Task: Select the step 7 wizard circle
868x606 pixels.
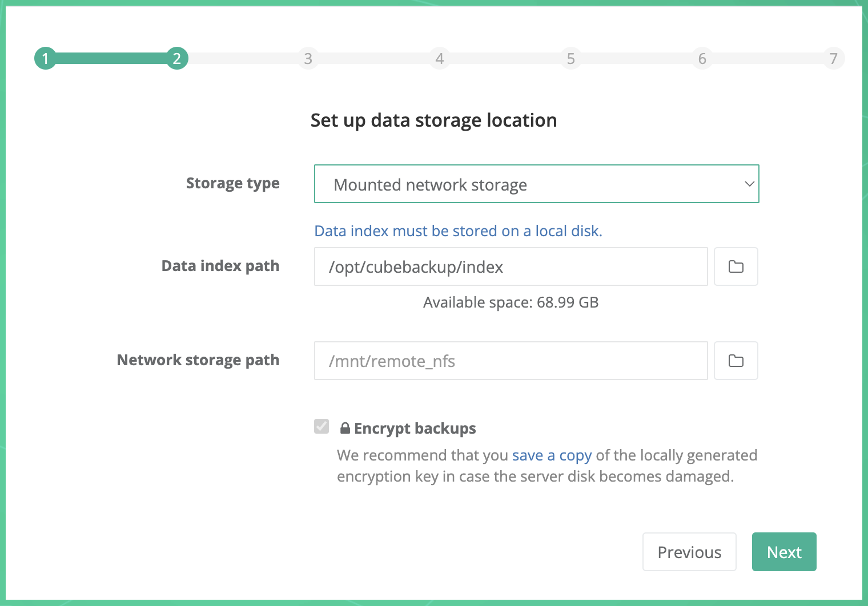Action: 834,58
